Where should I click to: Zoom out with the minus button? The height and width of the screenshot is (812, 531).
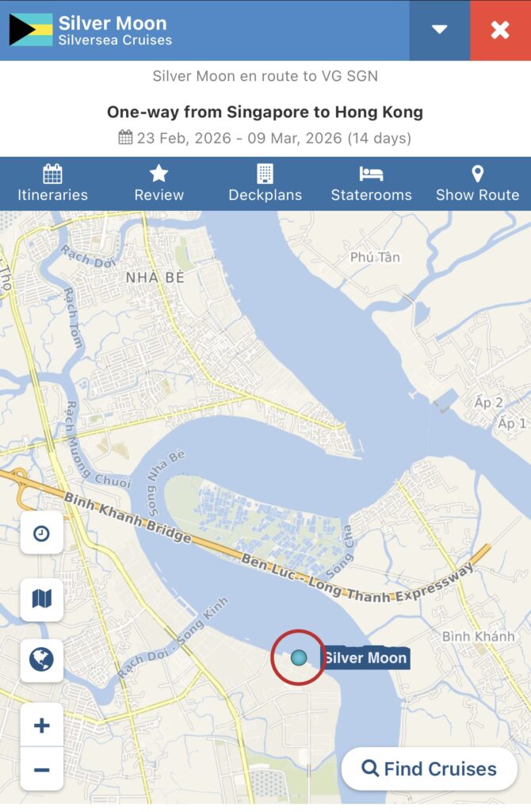click(42, 769)
